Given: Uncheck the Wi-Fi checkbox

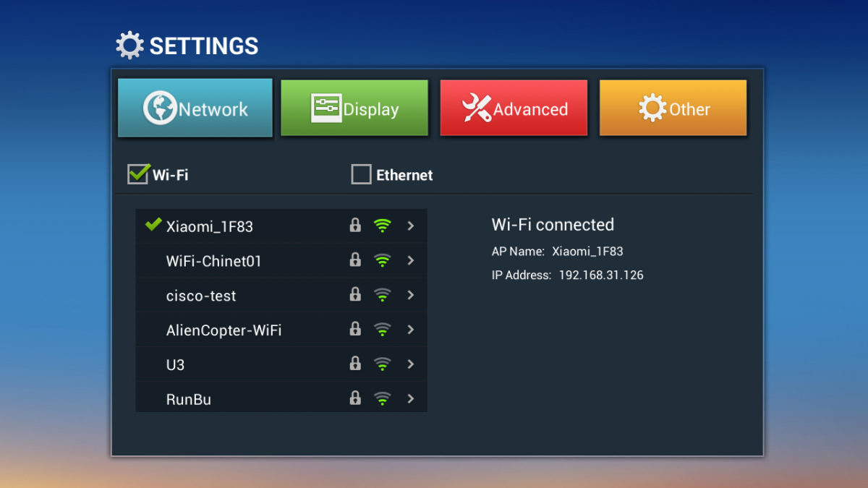Looking at the screenshot, I should coord(138,174).
